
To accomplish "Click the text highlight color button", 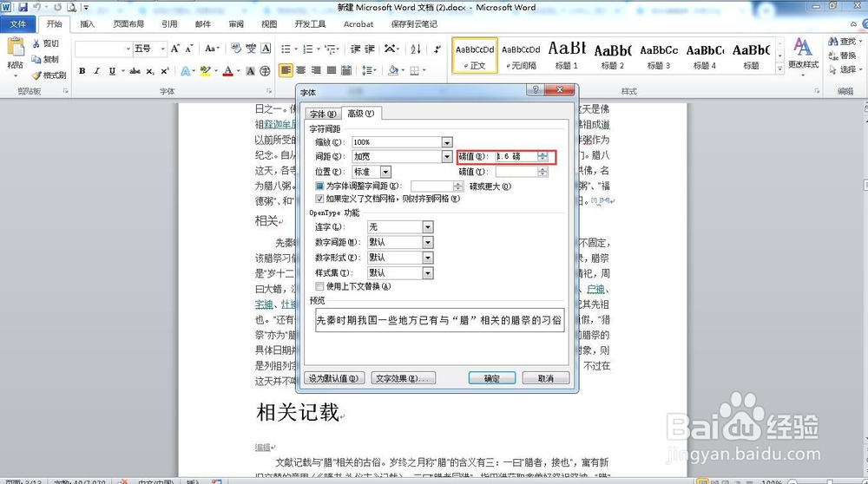I will click(206, 71).
